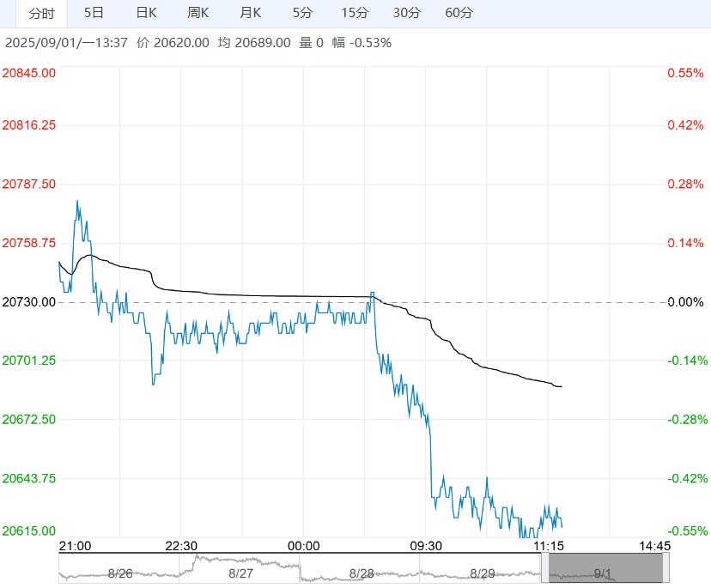711x588 pixels.
Task: Open the 日K daily candlestick tab
Action: pyautogui.click(x=147, y=13)
